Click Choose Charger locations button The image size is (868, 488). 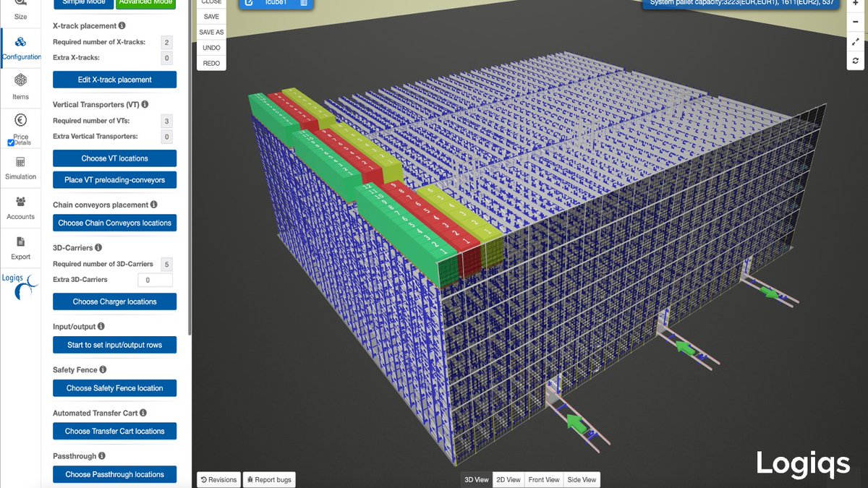pos(114,301)
